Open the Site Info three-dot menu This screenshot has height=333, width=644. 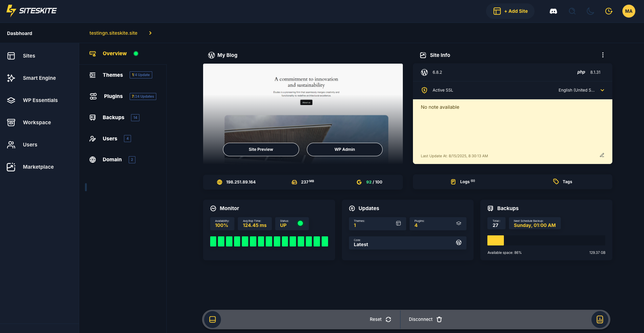(x=603, y=55)
